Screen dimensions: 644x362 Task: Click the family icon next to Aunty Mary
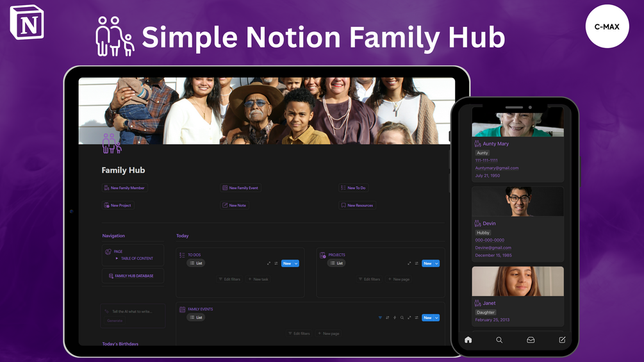tap(477, 144)
